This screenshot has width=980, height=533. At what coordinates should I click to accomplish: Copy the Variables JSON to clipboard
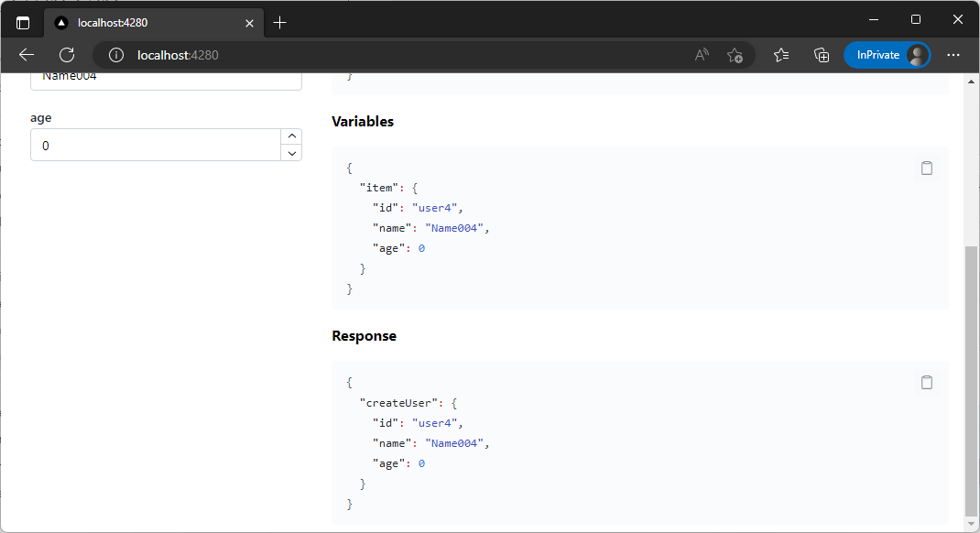pyautogui.click(x=927, y=168)
